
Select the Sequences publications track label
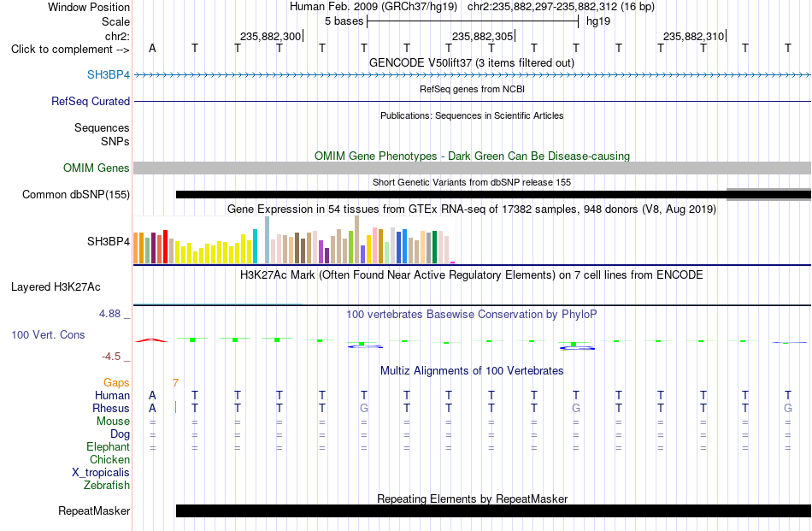tap(102, 127)
